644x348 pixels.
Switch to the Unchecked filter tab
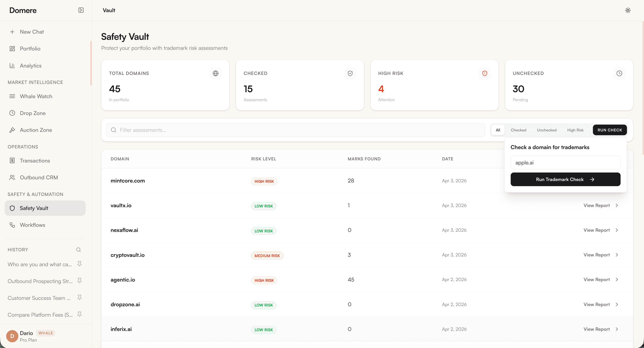click(546, 130)
